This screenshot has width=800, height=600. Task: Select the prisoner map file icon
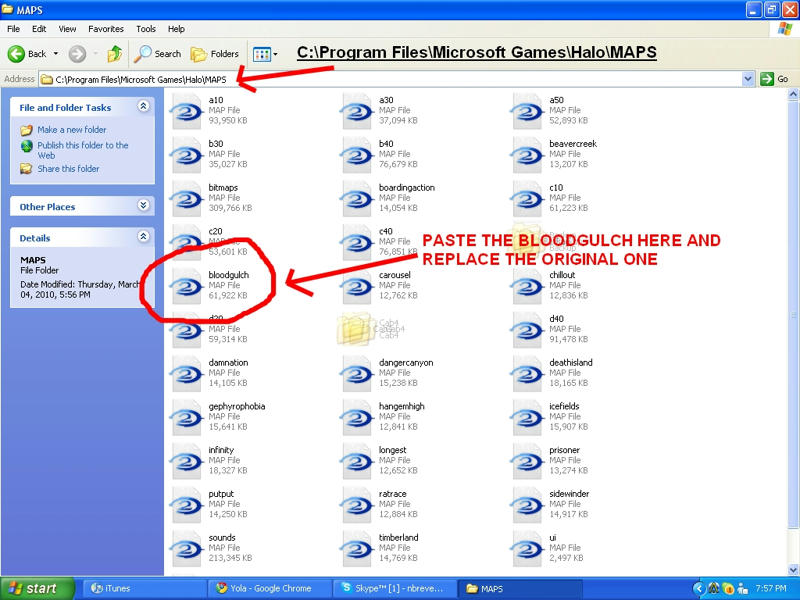tap(528, 461)
